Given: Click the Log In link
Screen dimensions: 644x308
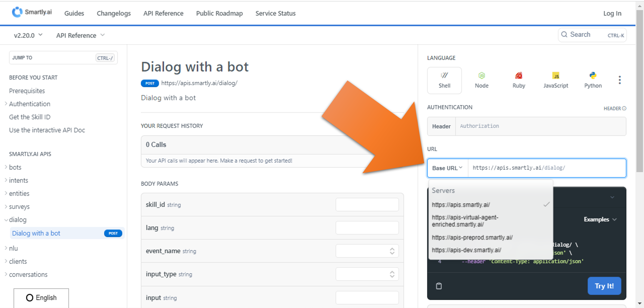Looking at the screenshot, I should point(612,13).
